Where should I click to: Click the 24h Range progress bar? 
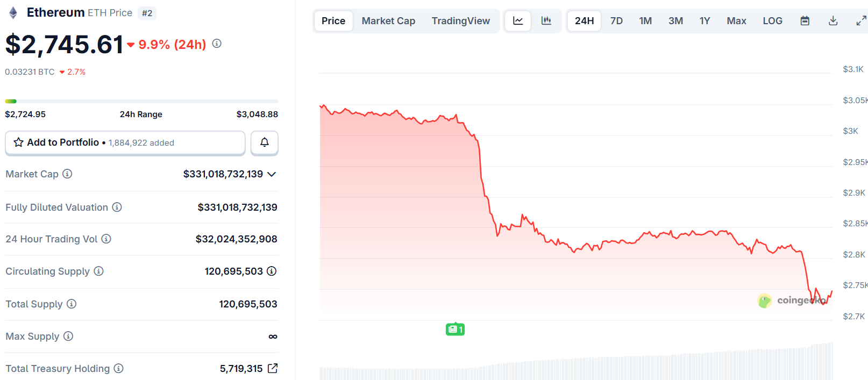pos(141,101)
